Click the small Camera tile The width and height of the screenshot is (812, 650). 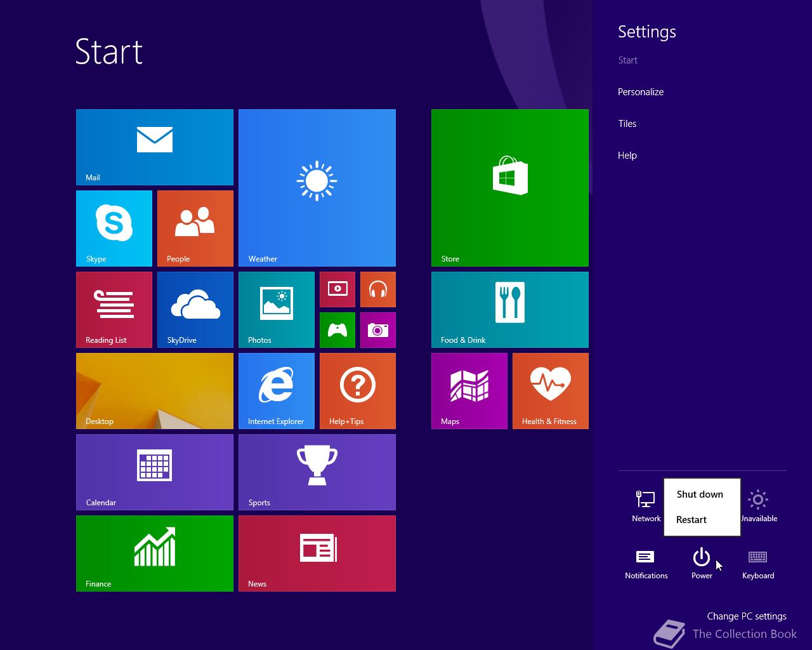[378, 330]
